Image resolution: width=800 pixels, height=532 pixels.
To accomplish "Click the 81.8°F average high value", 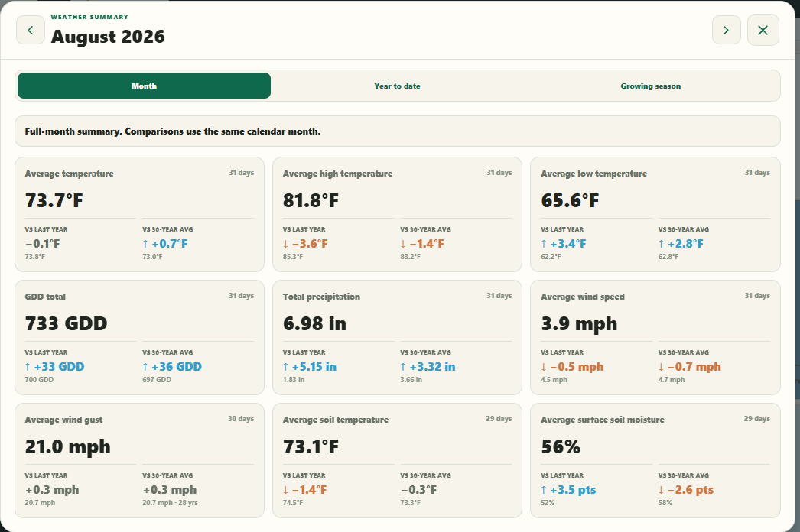I will 311,200.
